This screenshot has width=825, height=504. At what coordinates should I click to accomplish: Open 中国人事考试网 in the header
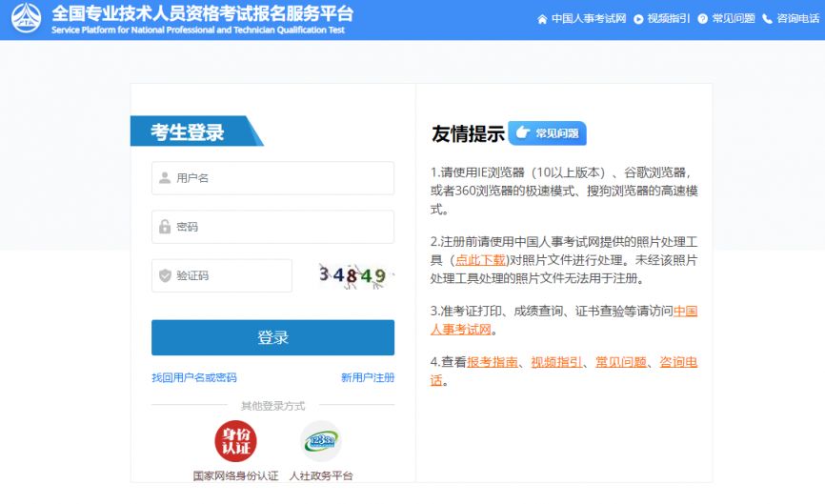coord(589,19)
